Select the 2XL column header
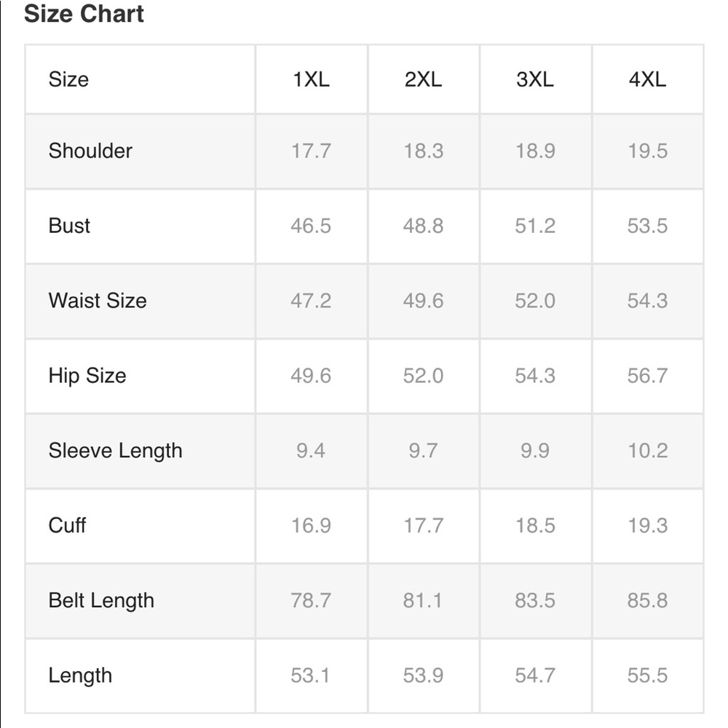Screen dimensions: 728x728 pos(423,79)
